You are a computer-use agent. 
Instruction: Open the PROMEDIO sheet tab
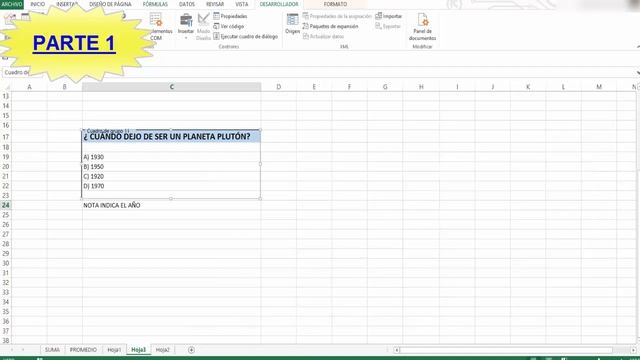(x=83, y=350)
